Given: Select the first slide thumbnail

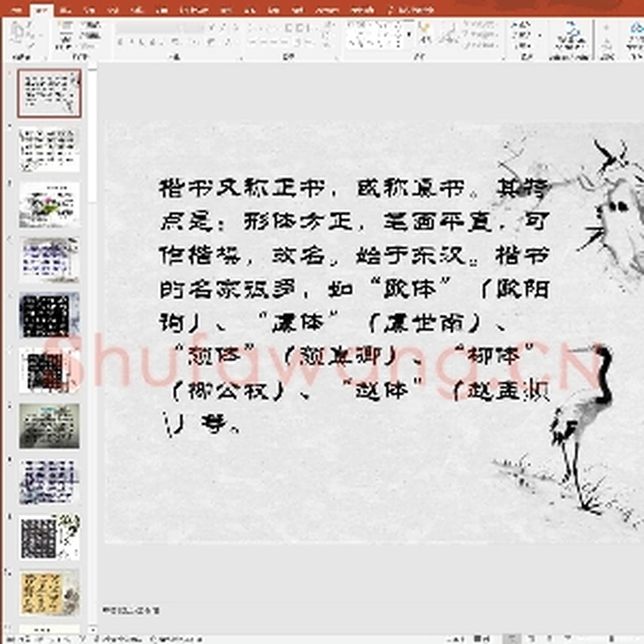Looking at the screenshot, I should pyautogui.click(x=49, y=93).
